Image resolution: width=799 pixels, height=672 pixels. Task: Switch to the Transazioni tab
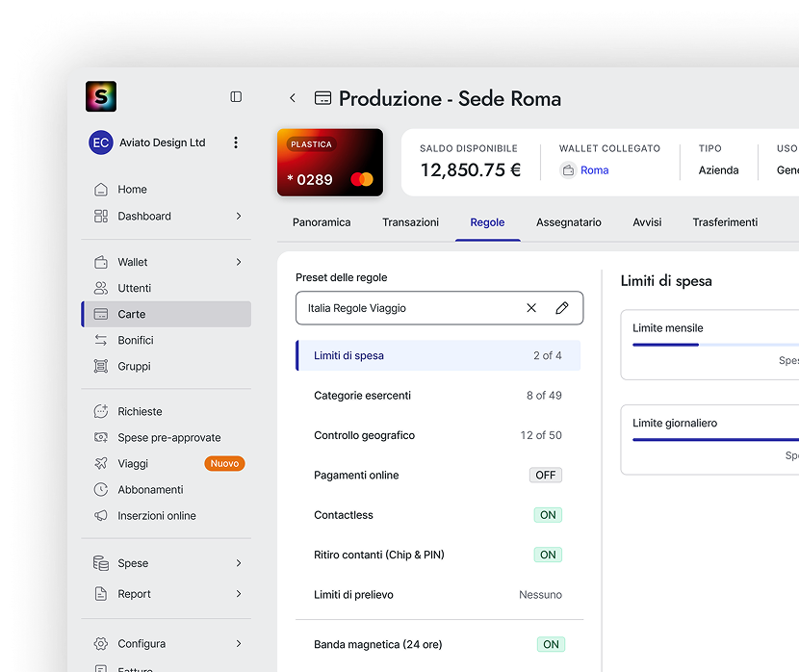[410, 222]
